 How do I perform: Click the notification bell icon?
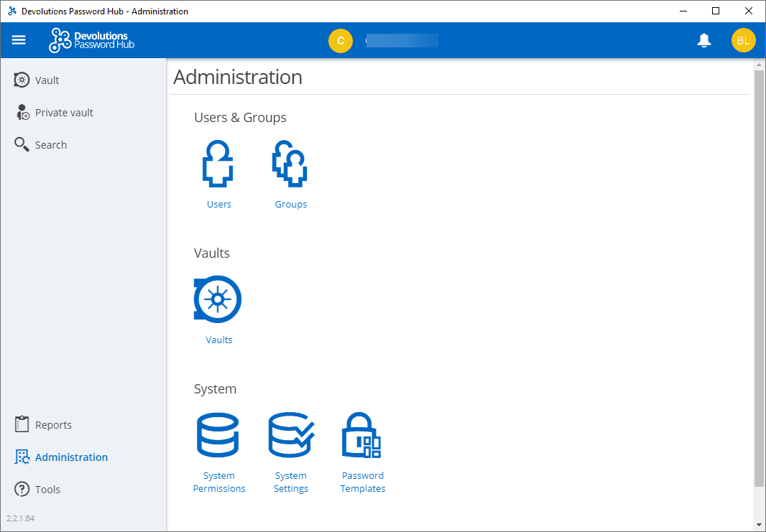704,40
